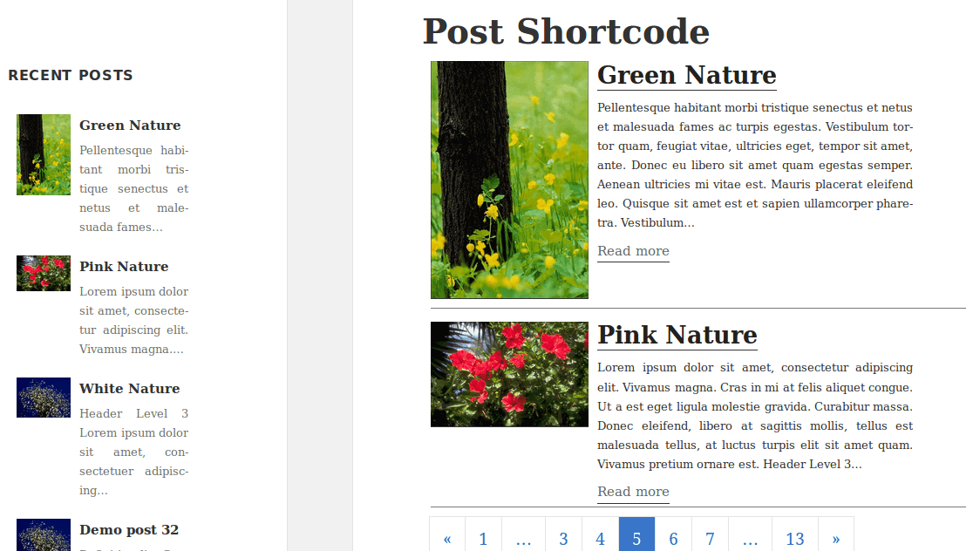Read more of the Green Nature post
The height and width of the screenshot is (551, 980).
pos(633,251)
